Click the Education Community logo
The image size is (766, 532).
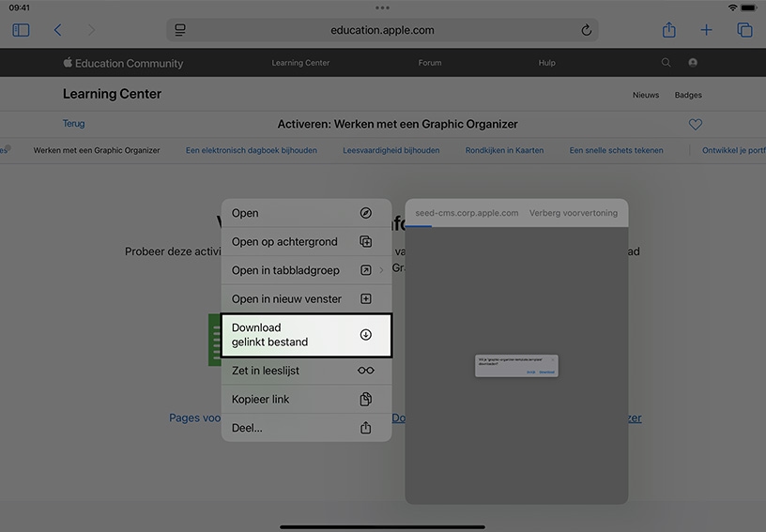click(123, 63)
